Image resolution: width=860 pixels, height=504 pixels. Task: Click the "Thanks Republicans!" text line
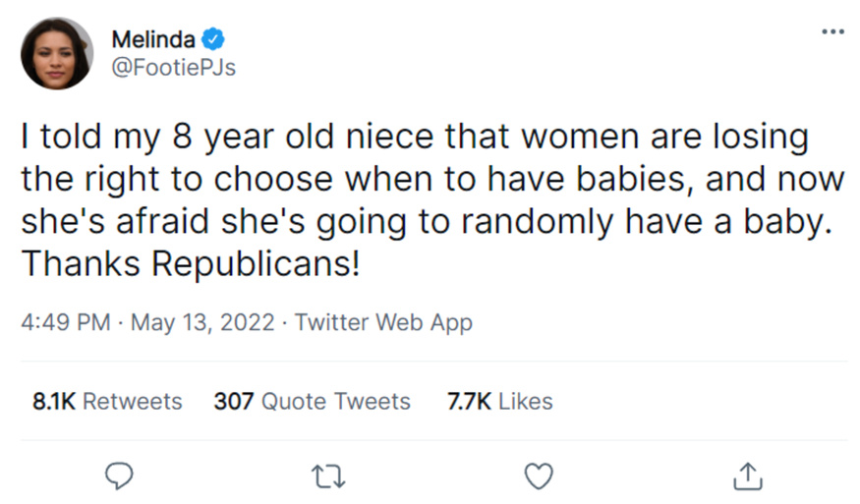[x=191, y=263]
